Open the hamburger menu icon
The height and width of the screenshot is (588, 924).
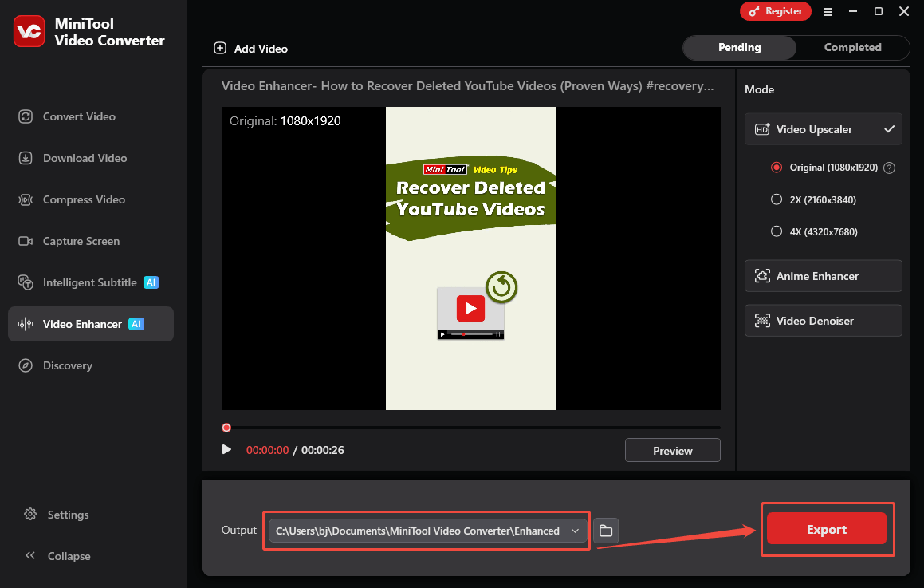828,12
